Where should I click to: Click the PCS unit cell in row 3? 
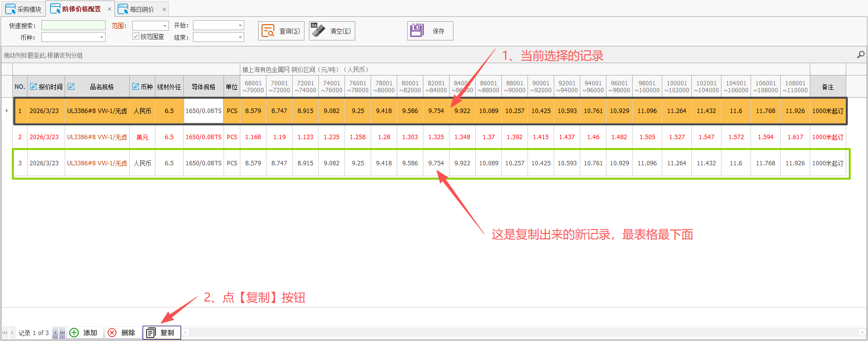[x=232, y=163]
